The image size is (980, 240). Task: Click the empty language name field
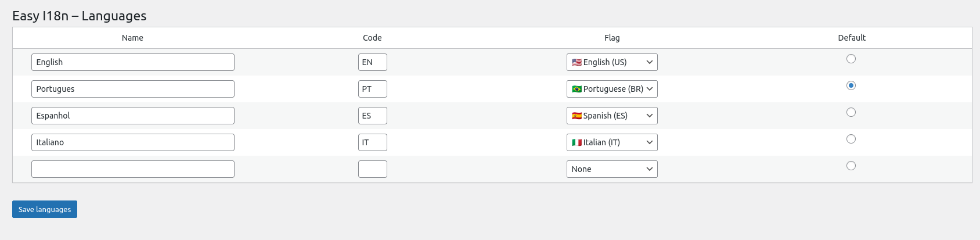click(x=133, y=169)
